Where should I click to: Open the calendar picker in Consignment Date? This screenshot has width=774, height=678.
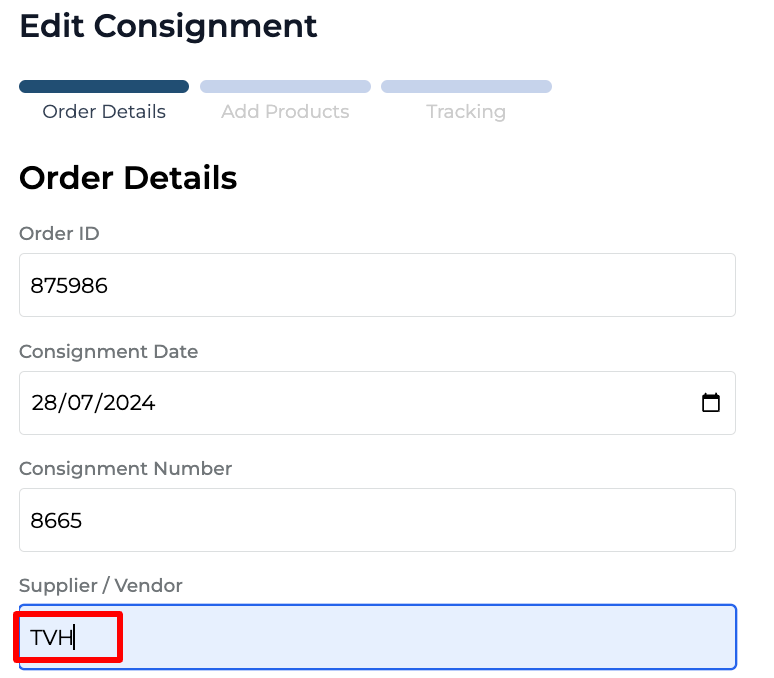(x=711, y=403)
